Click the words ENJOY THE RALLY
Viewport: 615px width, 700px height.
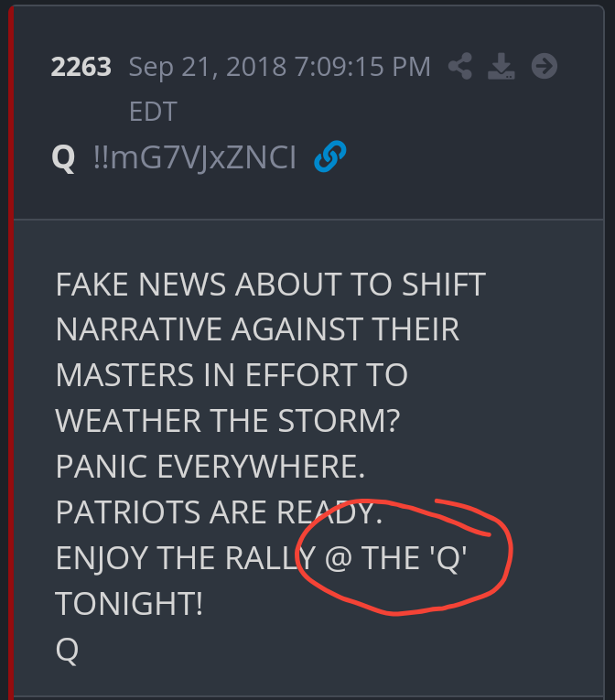tap(186, 558)
